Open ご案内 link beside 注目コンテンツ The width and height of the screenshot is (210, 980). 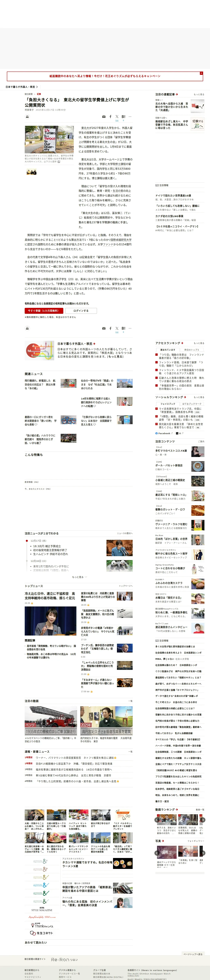(201, 442)
